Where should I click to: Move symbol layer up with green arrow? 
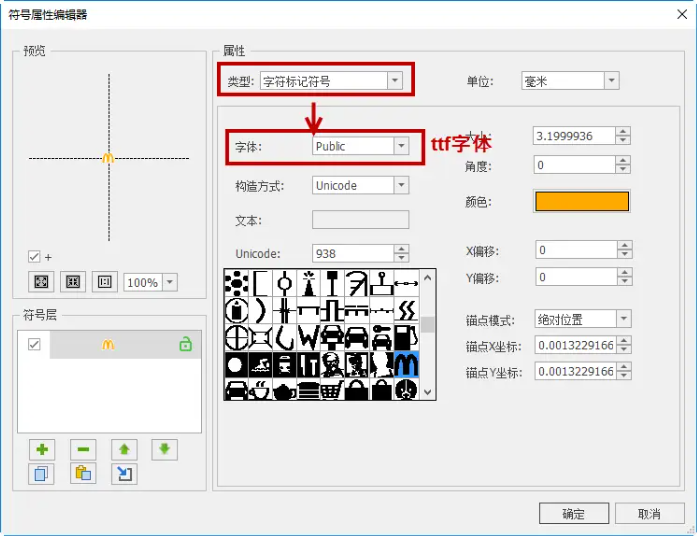coord(124,450)
